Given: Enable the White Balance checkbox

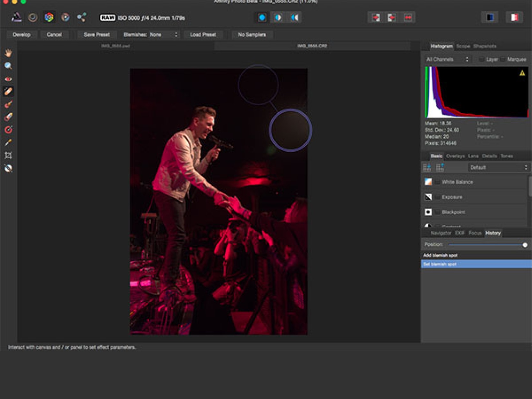Looking at the screenshot, I should click(x=438, y=182).
